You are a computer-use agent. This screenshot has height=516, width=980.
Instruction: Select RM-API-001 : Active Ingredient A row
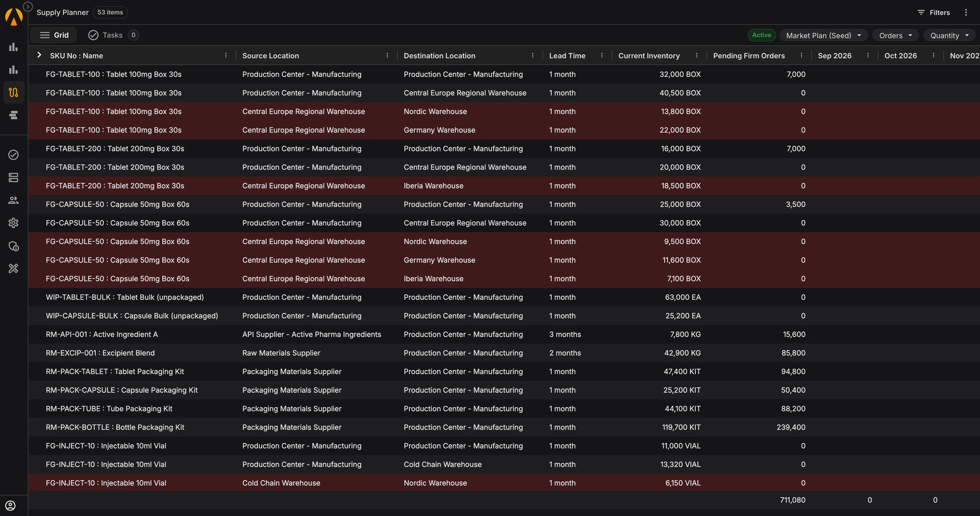coord(504,334)
